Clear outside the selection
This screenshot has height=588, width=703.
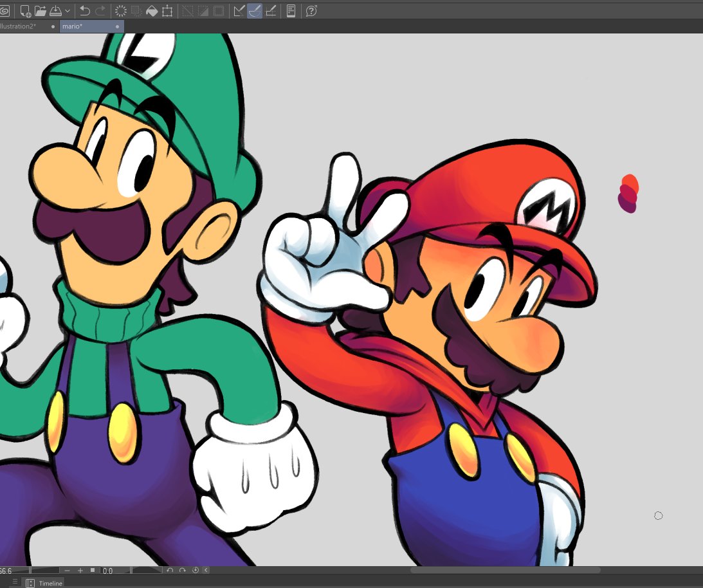tap(136, 11)
